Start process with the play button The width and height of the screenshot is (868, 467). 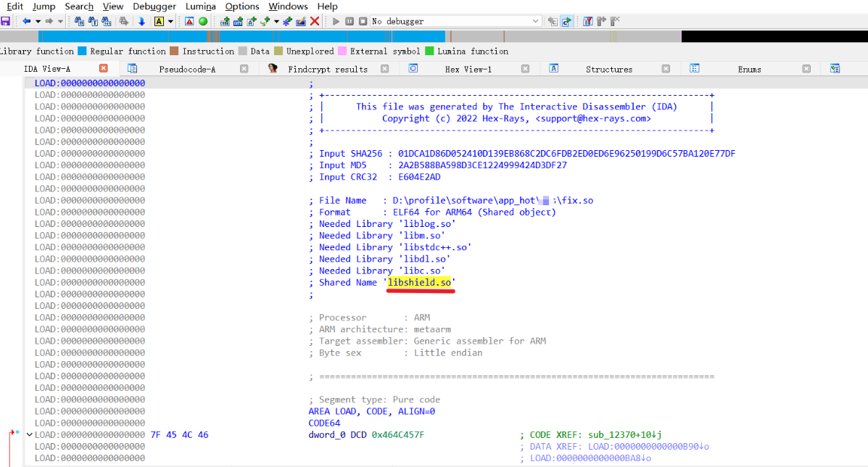(x=336, y=21)
